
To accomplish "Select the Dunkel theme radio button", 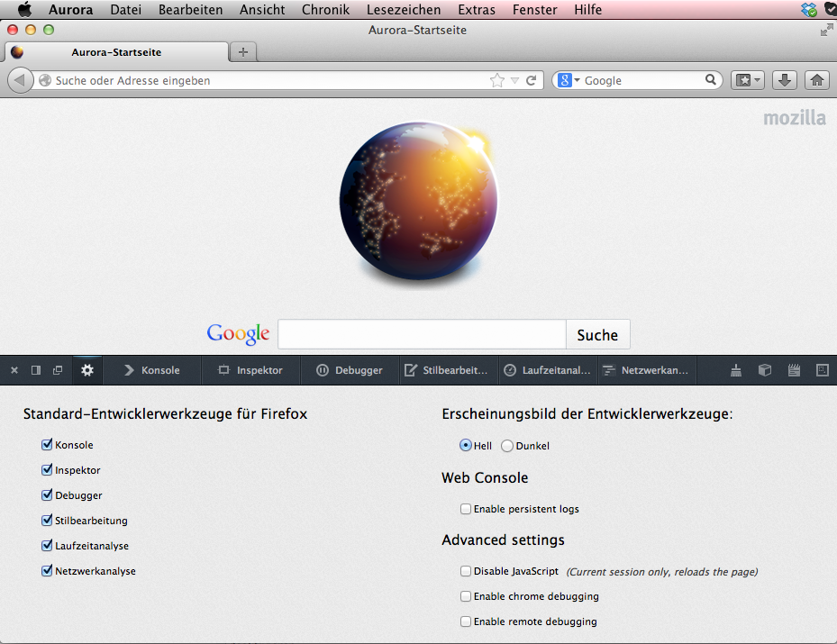I will click(x=507, y=446).
